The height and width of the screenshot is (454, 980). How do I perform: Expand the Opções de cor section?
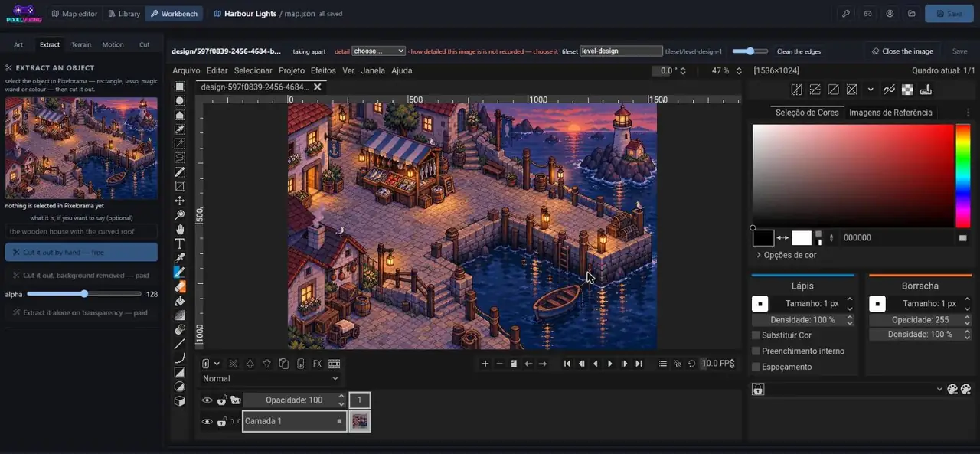click(x=786, y=255)
